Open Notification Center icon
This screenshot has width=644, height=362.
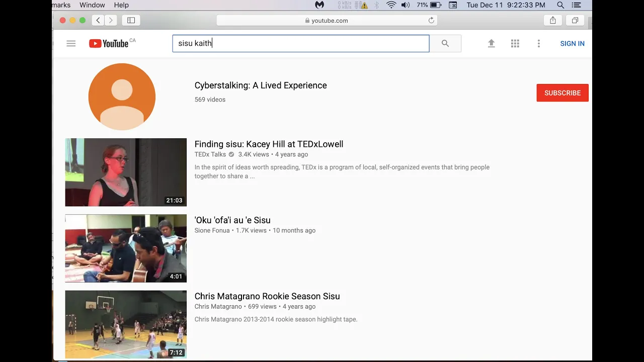(577, 5)
